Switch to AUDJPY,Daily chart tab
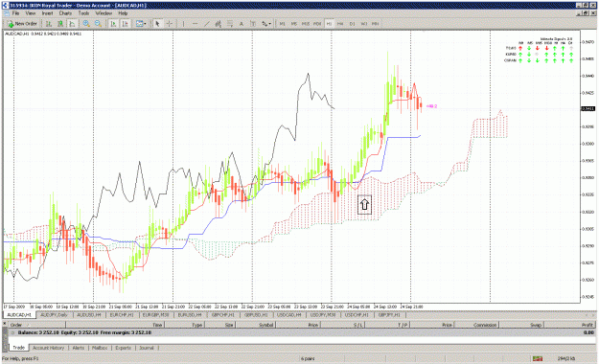 [55, 315]
